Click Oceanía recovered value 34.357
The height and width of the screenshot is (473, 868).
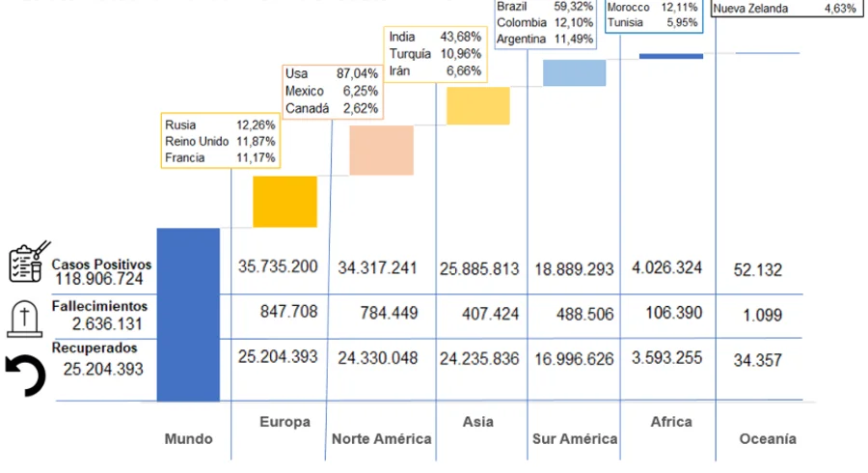[758, 361]
